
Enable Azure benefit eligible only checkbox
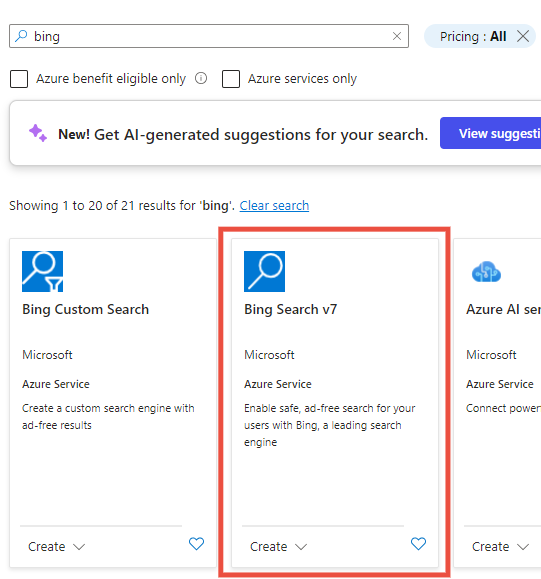[x=19, y=79]
